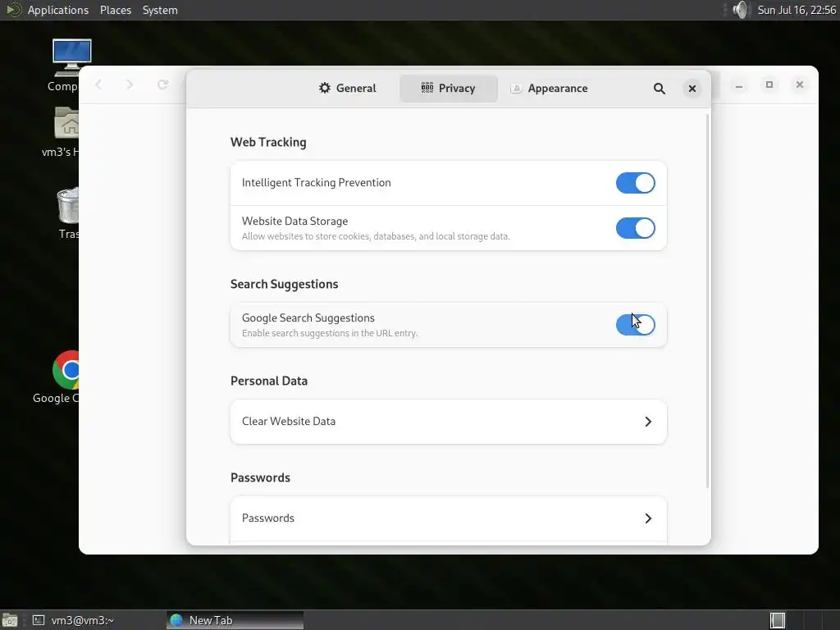The image size is (840, 630).
Task: Open the Passwords row
Action: point(449,518)
